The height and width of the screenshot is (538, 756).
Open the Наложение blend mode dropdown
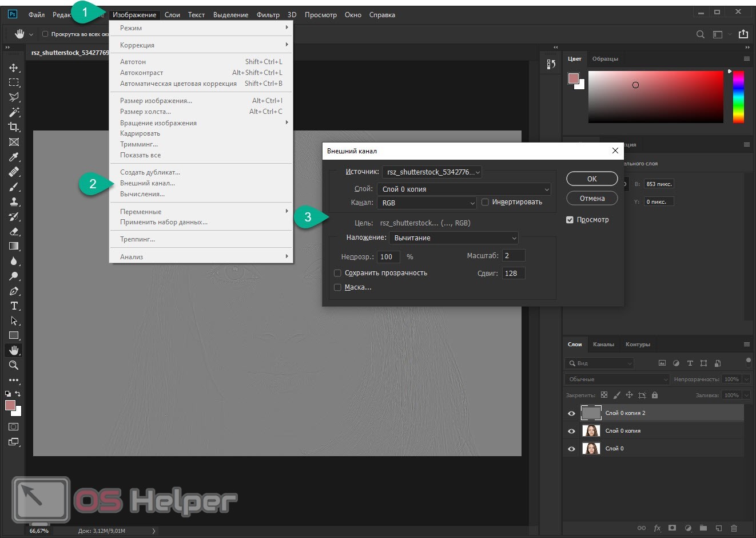(453, 238)
